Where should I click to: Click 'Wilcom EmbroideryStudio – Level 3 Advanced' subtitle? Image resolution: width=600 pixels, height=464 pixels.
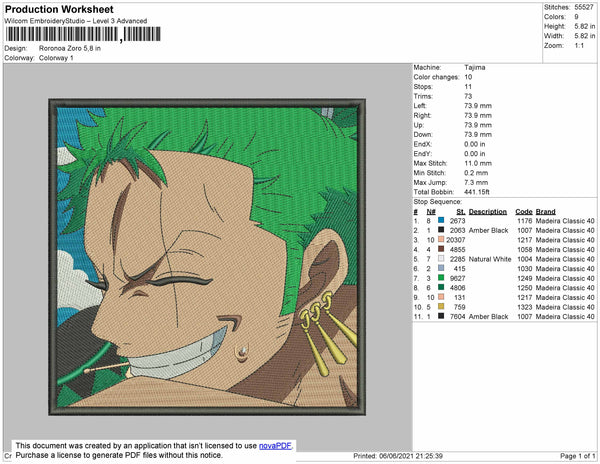tap(76, 21)
